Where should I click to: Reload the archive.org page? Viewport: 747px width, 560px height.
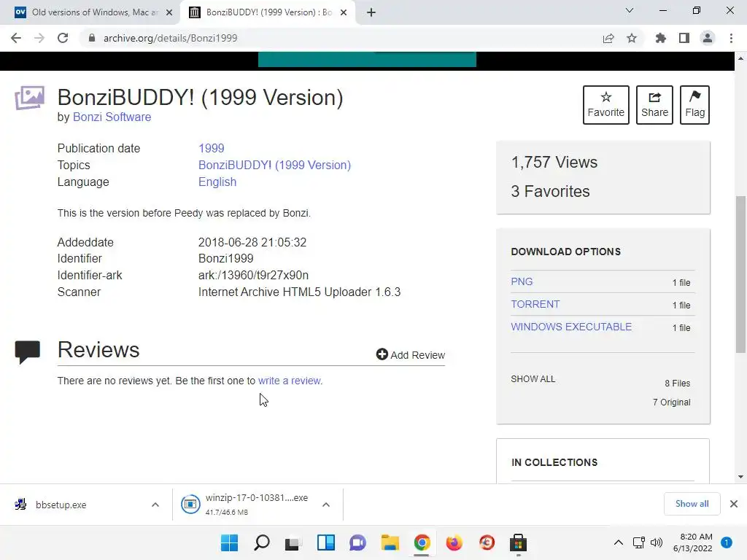63,38
